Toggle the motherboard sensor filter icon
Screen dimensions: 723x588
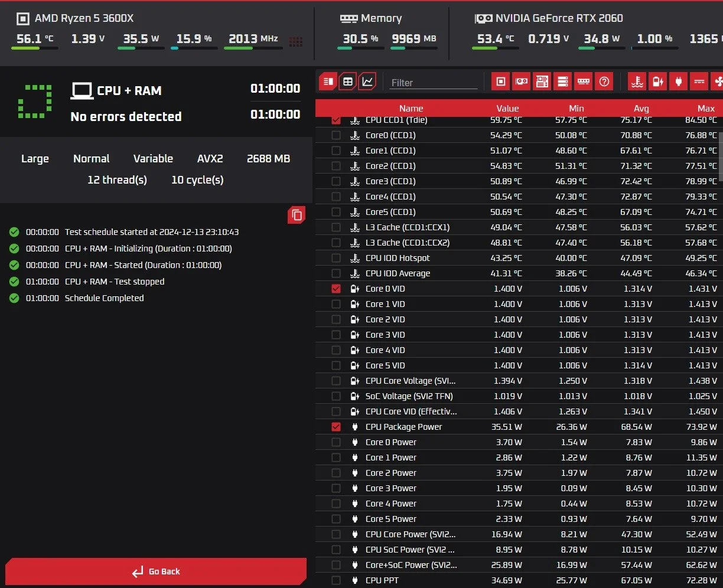coord(542,81)
